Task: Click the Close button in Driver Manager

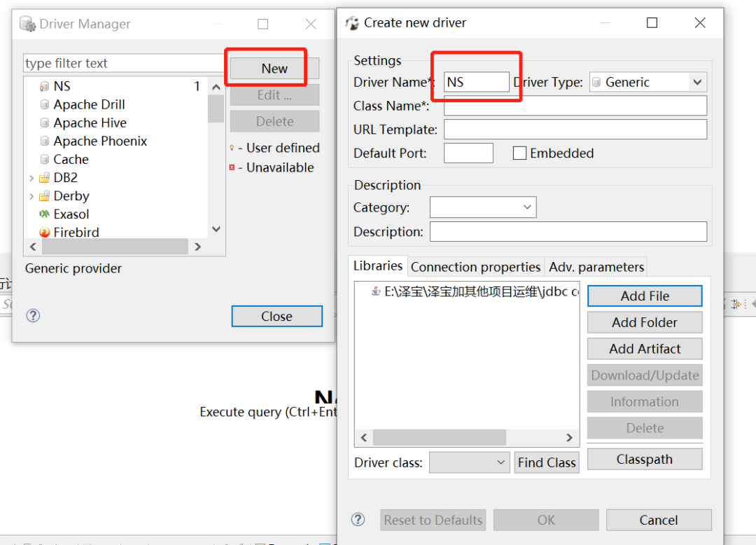Action: tap(276, 316)
